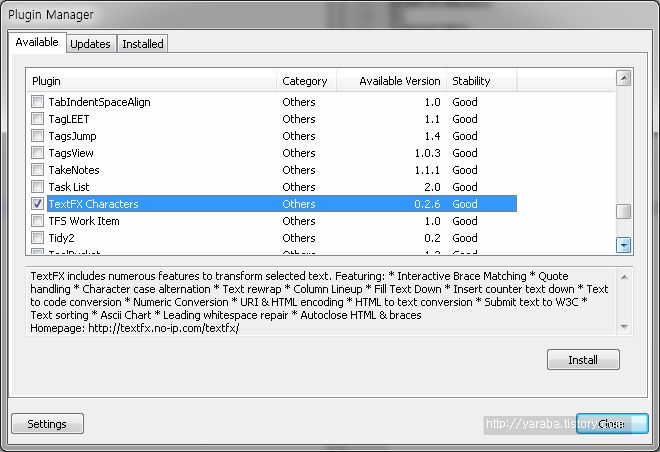Enable the TagsView plugin checkbox

37,153
